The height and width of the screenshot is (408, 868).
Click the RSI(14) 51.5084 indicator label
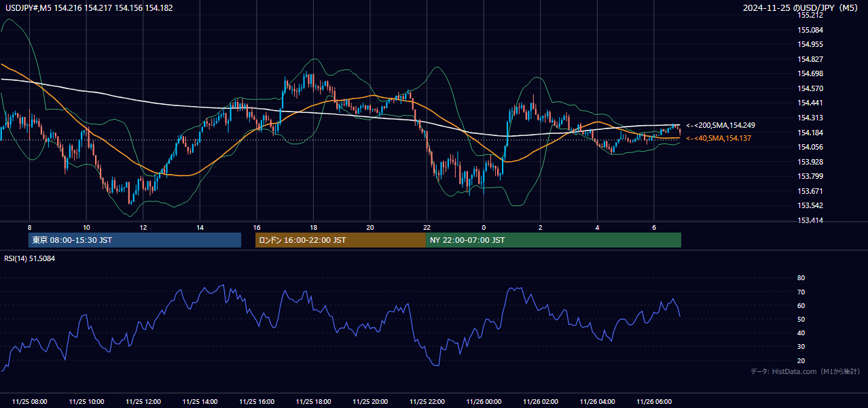point(30,258)
